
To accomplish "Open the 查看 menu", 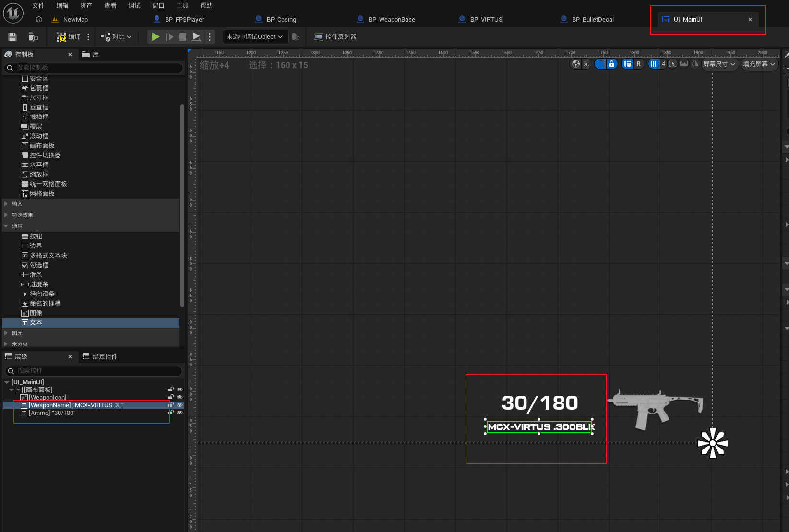I will (x=110, y=6).
